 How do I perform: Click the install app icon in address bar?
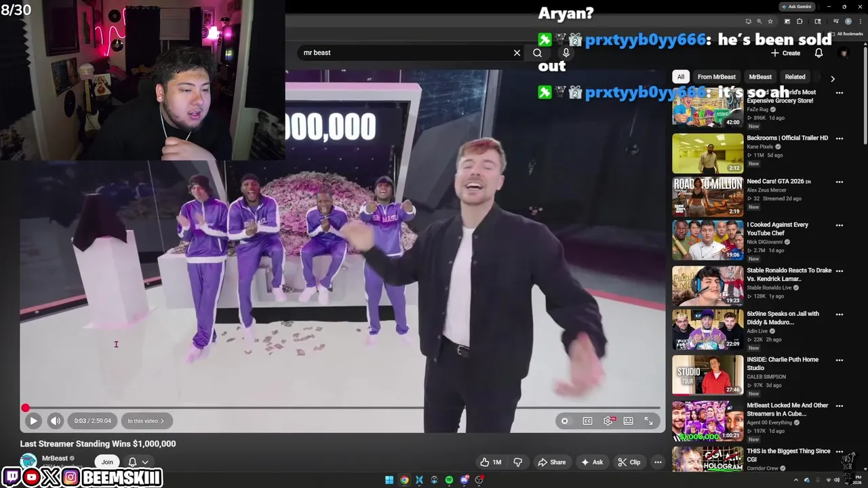[x=749, y=21]
